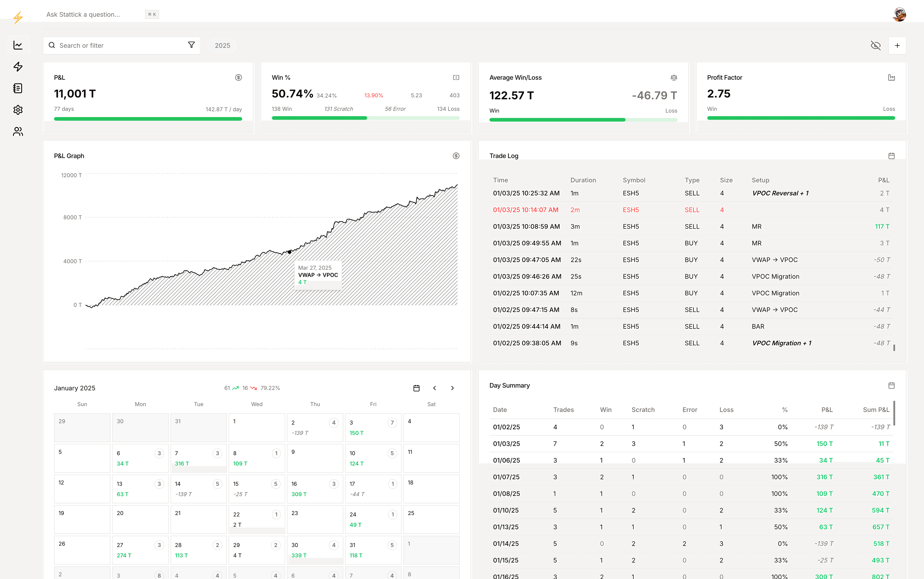The width and height of the screenshot is (924, 579).
Task: Click the plus add widget button
Action: (897, 46)
